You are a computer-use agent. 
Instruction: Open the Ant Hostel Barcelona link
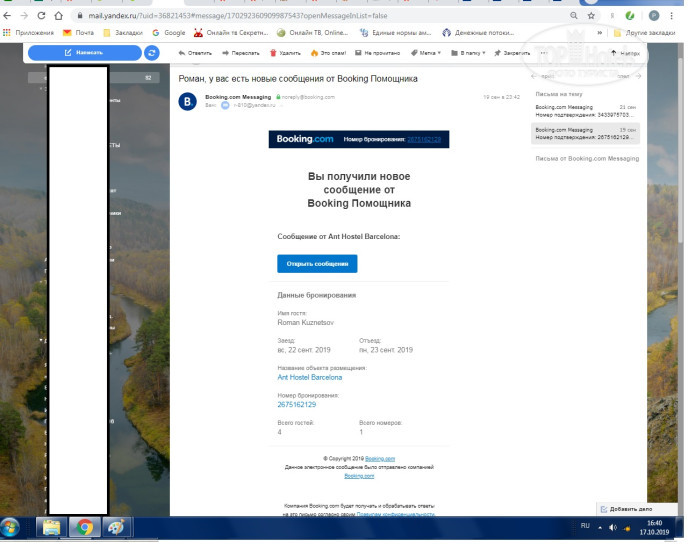point(309,377)
